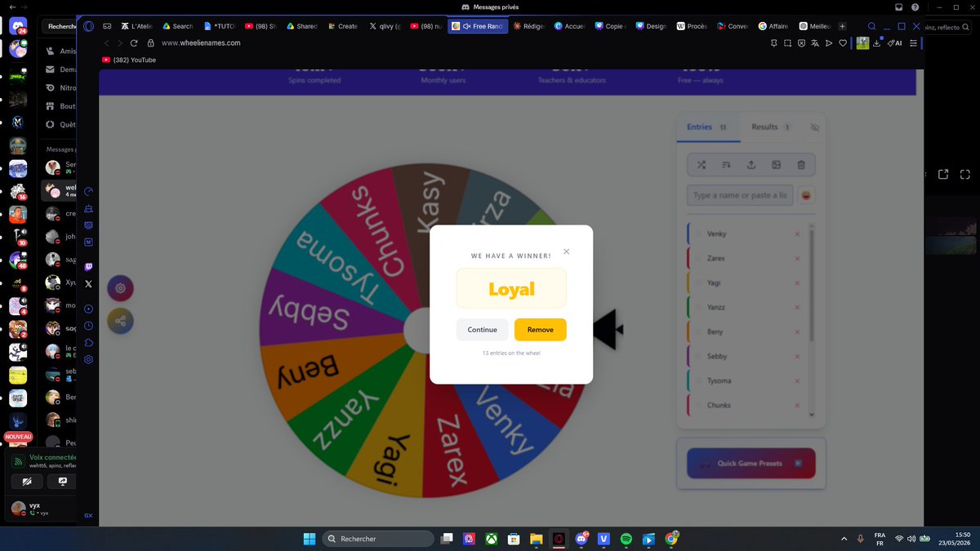Viewport: 980px width, 551px height.
Task: Open Twitch in Opera GX sidebar
Action: tap(88, 267)
